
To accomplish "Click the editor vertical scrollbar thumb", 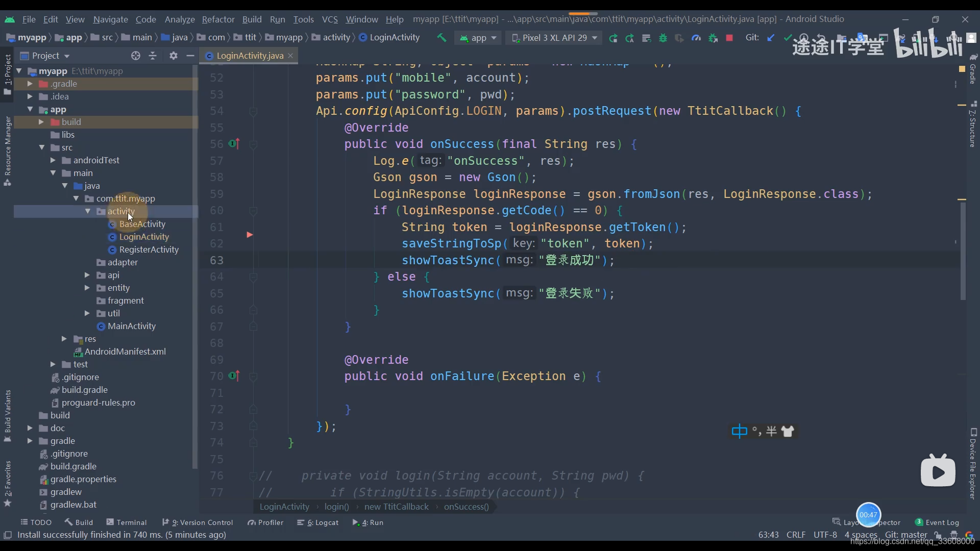I will click(963, 251).
